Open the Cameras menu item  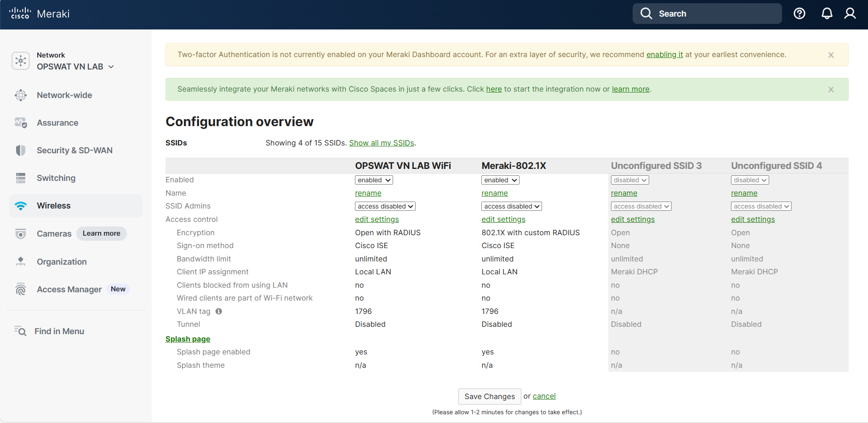point(54,234)
